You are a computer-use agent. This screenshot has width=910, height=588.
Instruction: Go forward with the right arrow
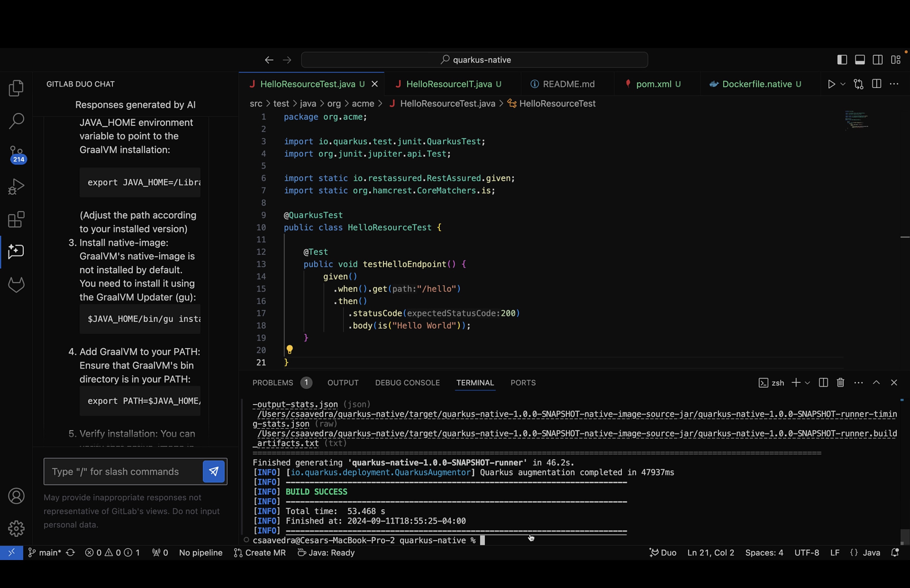[x=287, y=60]
